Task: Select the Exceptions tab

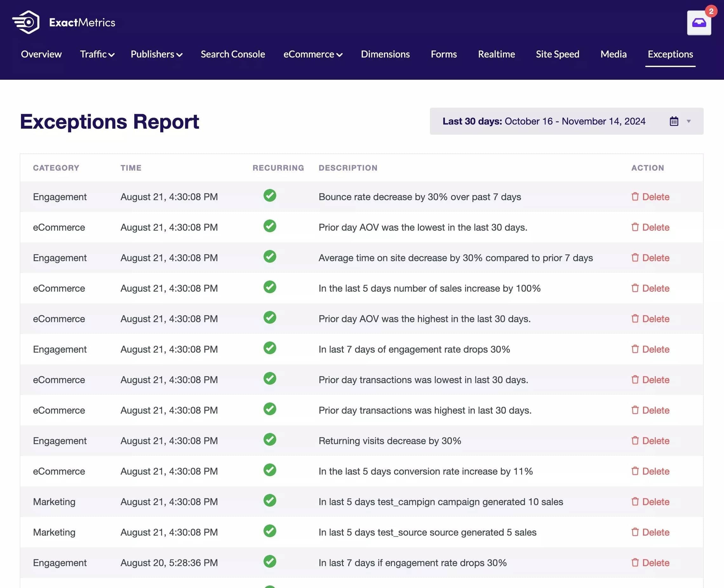Action: tap(670, 54)
